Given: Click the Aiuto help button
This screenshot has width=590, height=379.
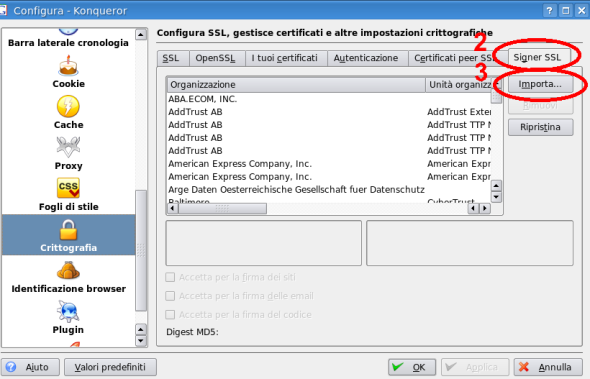Looking at the screenshot, I should (31, 367).
